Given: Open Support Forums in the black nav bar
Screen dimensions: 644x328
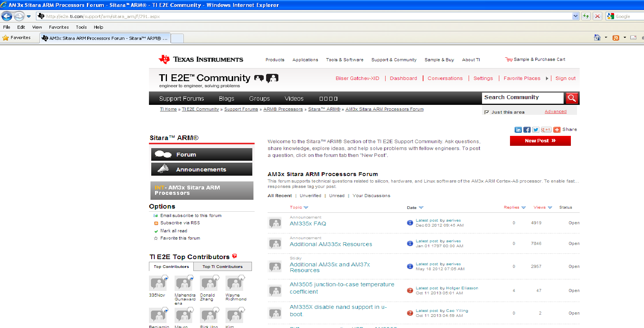Looking at the screenshot, I should coord(181,98).
